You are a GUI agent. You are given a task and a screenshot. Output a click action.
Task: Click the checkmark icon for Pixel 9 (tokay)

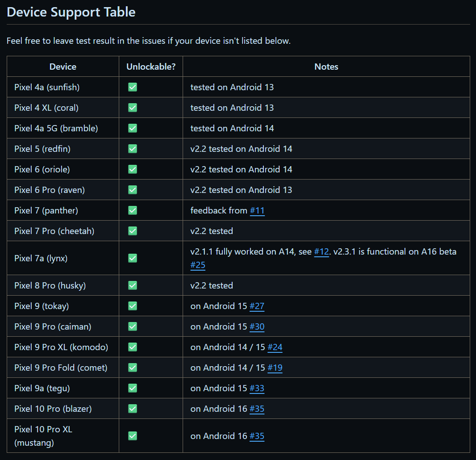click(133, 306)
